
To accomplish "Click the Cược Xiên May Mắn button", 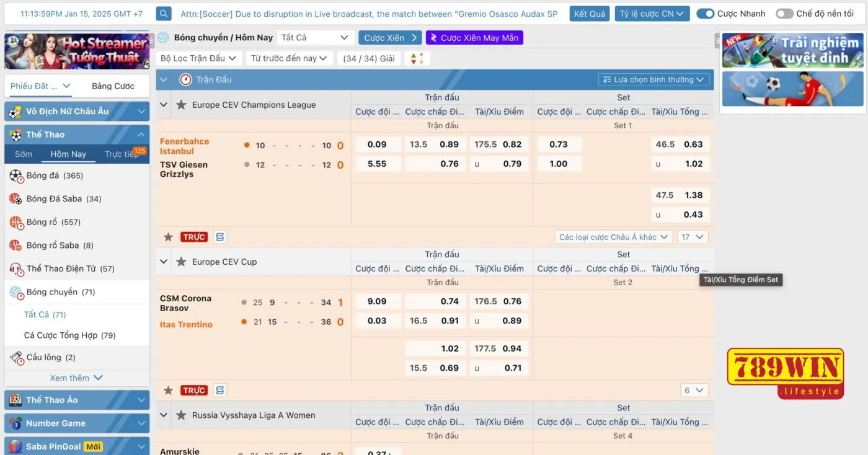I will point(474,37).
